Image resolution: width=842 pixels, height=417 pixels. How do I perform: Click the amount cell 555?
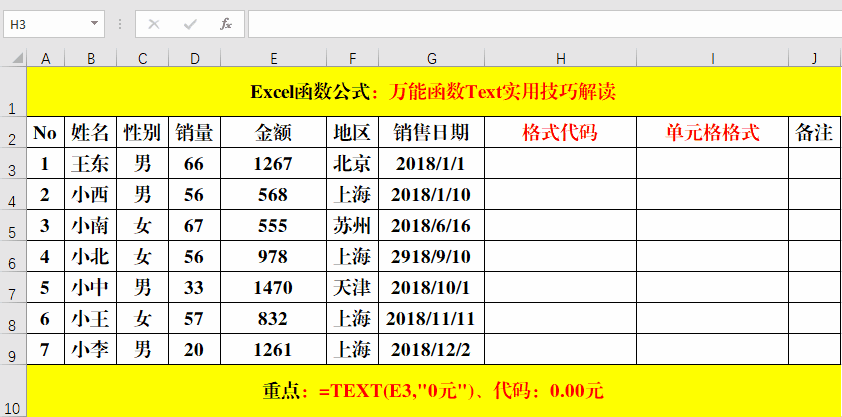tap(273, 225)
